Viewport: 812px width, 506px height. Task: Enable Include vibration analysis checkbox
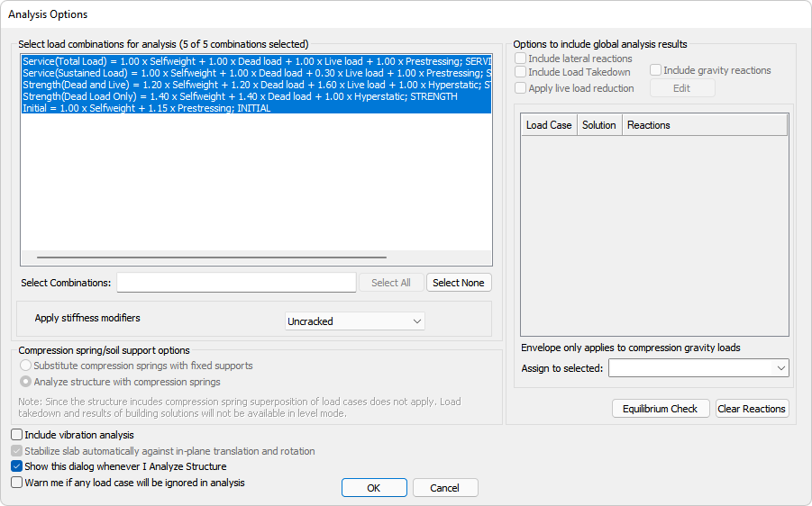click(x=17, y=436)
